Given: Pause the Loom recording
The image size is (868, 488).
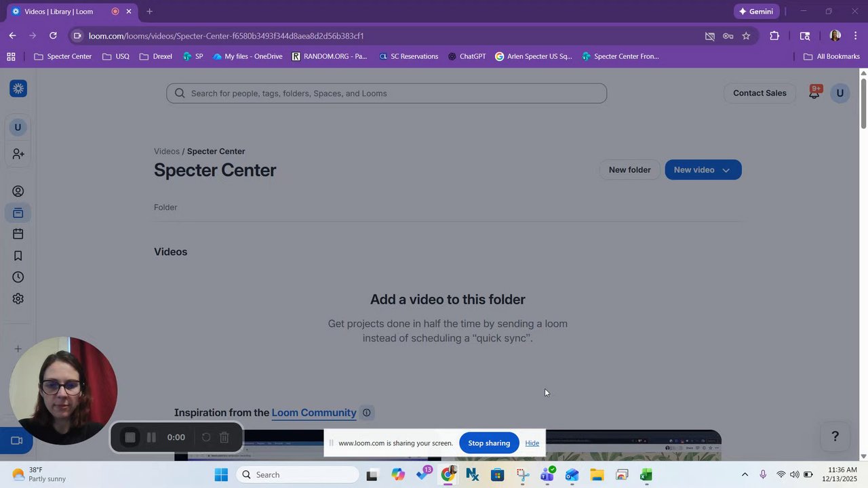Looking at the screenshot, I should click(152, 438).
